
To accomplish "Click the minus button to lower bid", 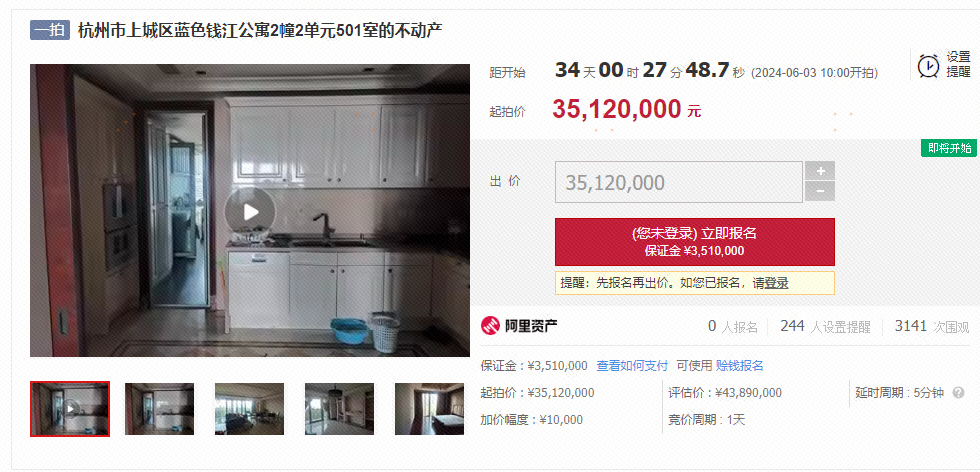I will point(820,191).
